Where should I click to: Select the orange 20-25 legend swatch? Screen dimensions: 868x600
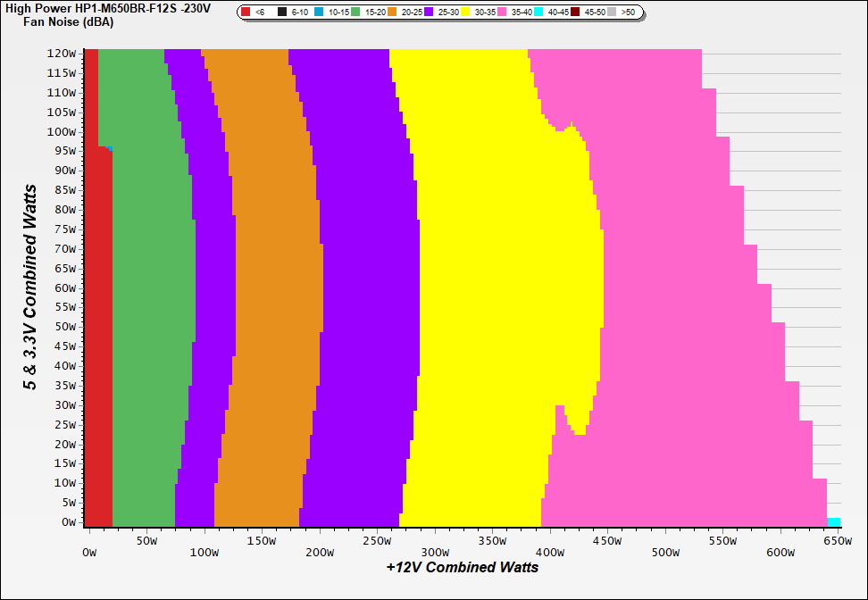392,12
